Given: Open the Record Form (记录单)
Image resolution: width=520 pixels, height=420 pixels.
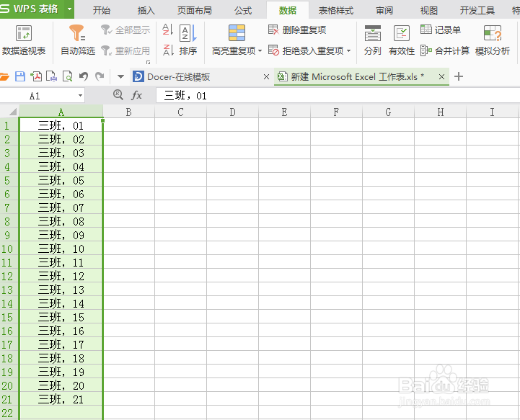Looking at the screenshot, I should click(x=441, y=30).
